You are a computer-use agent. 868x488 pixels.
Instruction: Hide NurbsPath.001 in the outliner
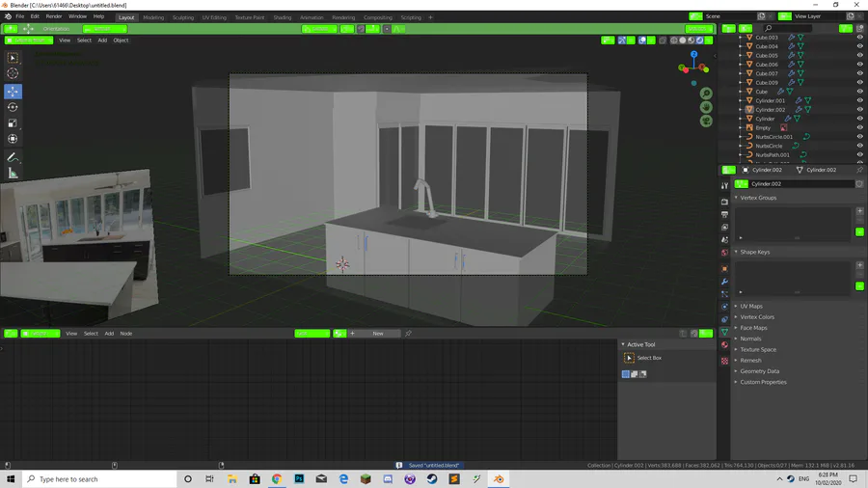coord(859,155)
